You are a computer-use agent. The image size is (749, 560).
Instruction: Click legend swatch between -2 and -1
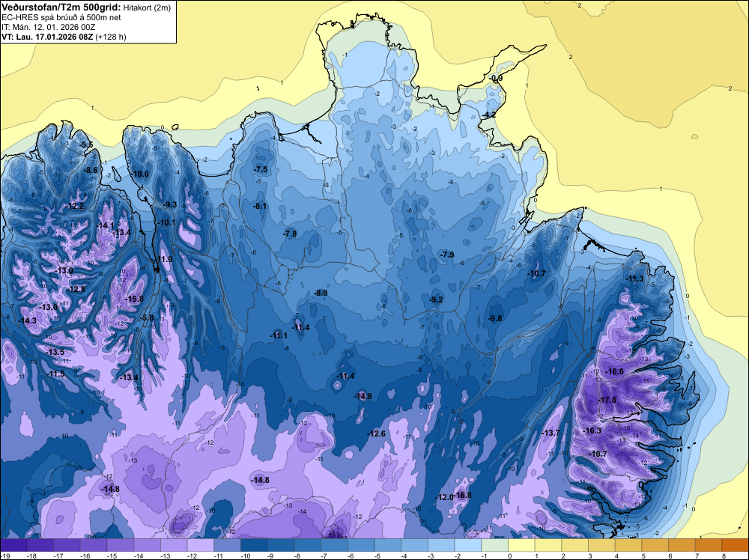pyautogui.click(x=468, y=545)
